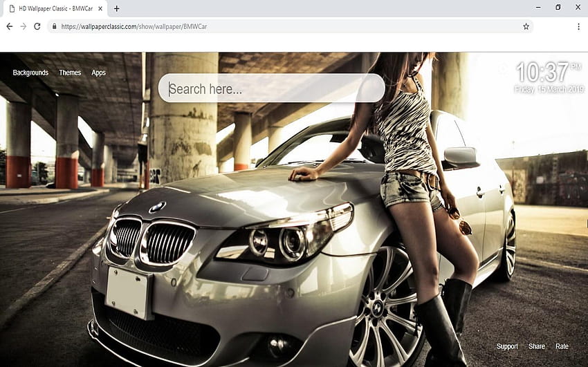
Task: Open the Backgrounds menu
Action: click(x=30, y=73)
